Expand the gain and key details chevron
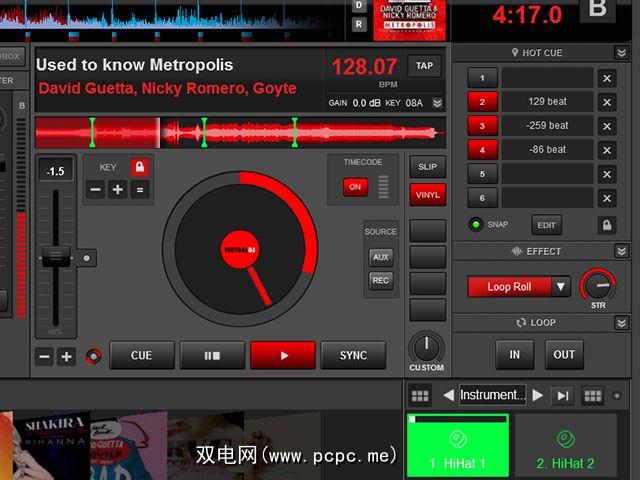The image size is (640, 480). [438, 103]
